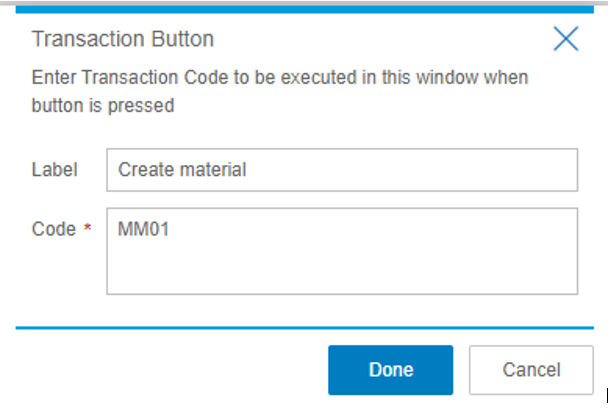Click the blue separator line above Done
The width and height of the screenshot is (608, 408).
300,327
